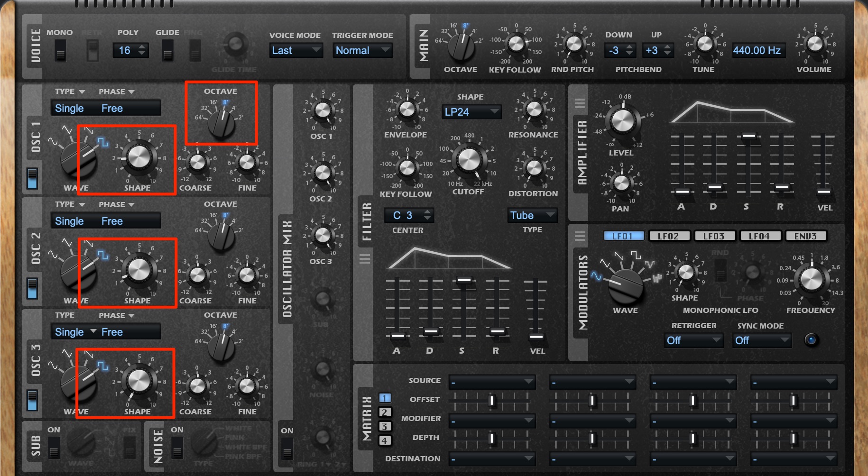
Task: Select Matrix page 2 button
Action: coord(385,412)
